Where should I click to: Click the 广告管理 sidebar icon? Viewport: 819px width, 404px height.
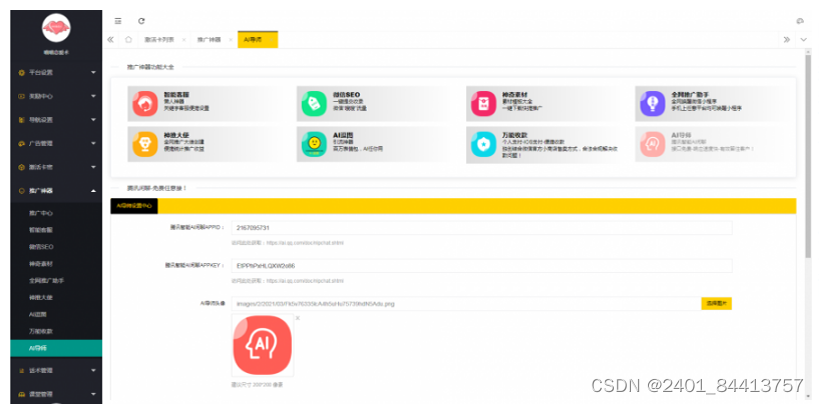(21, 143)
